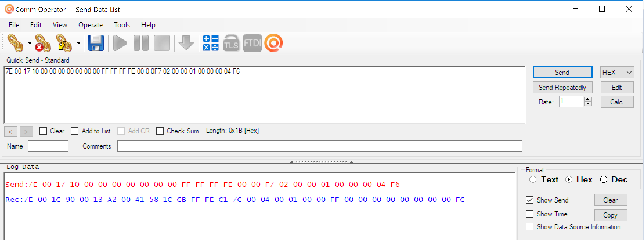Select the Text format radio button
644x240 pixels.
point(533,180)
